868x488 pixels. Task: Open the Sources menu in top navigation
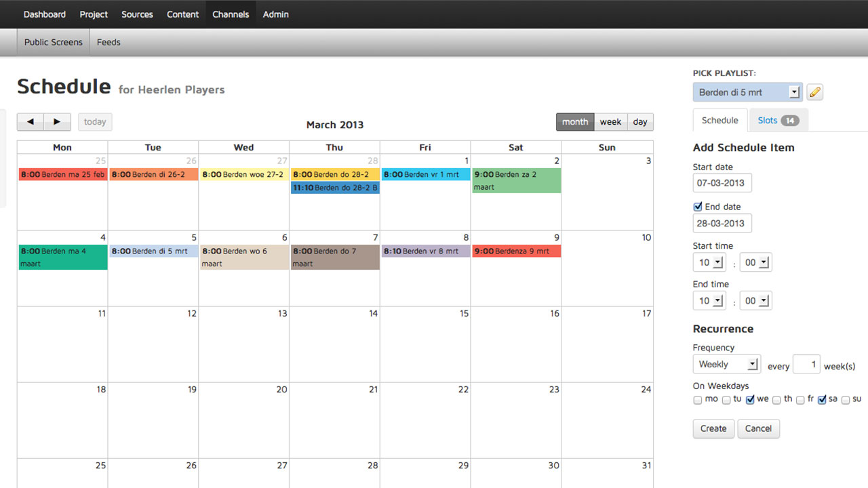pyautogui.click(x=137, y=14)
